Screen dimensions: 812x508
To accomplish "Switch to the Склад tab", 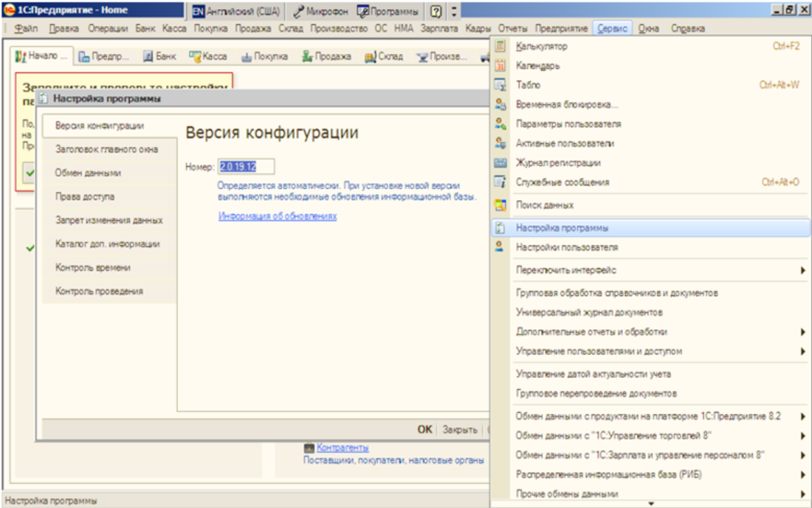I will 384,56.
